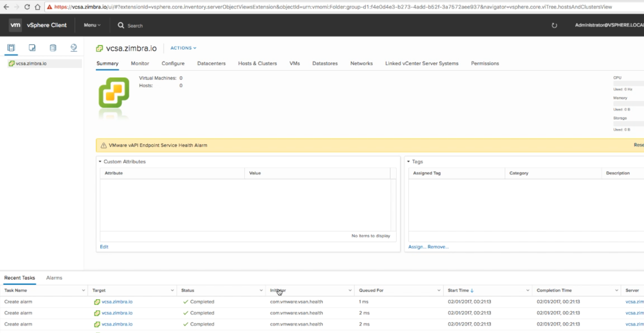Click the browser address bar URL
This screenshot has height=333, width=644.
(333, 7)
